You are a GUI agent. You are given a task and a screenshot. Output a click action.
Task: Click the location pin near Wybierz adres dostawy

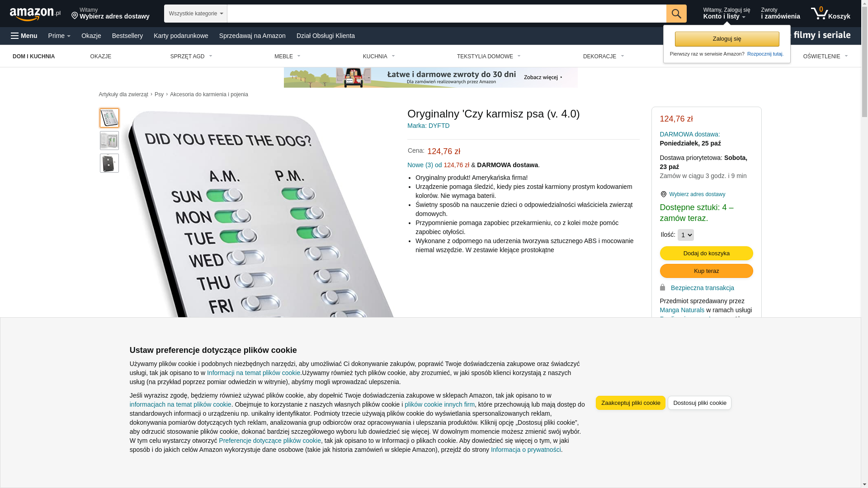(663, 194)
